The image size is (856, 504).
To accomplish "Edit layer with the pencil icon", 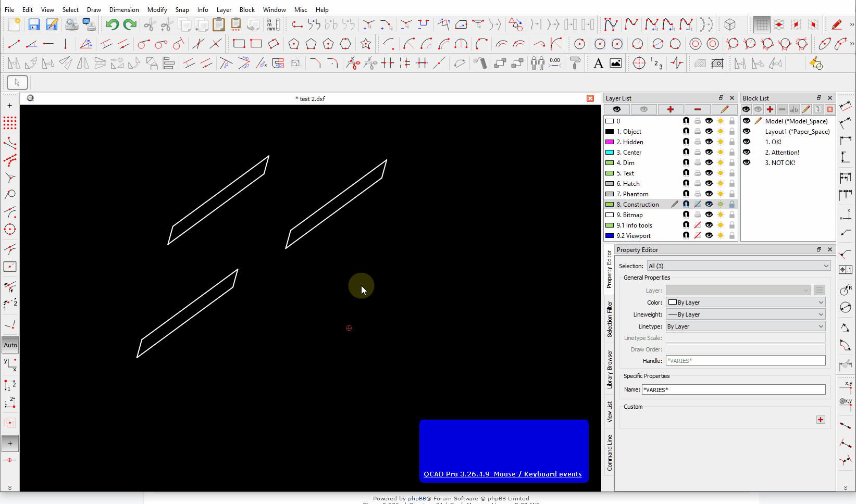I will coord(724,109).
